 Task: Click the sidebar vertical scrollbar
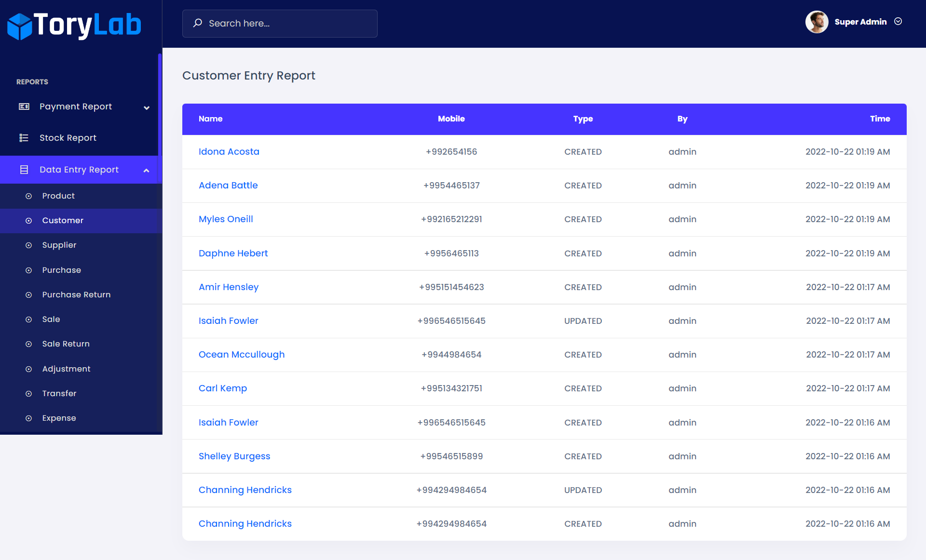tap(160, 104)
